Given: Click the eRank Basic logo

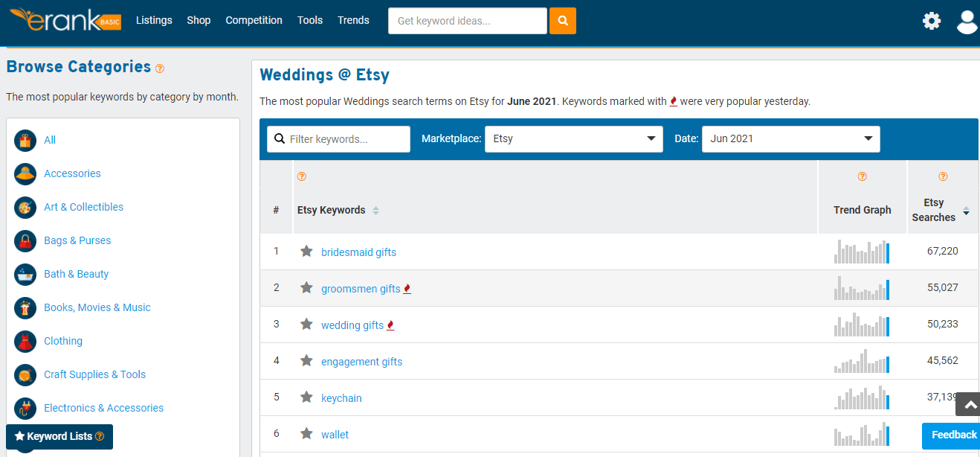Looking at the screenshot, I should pyautogui.click(x=65, y=20).
